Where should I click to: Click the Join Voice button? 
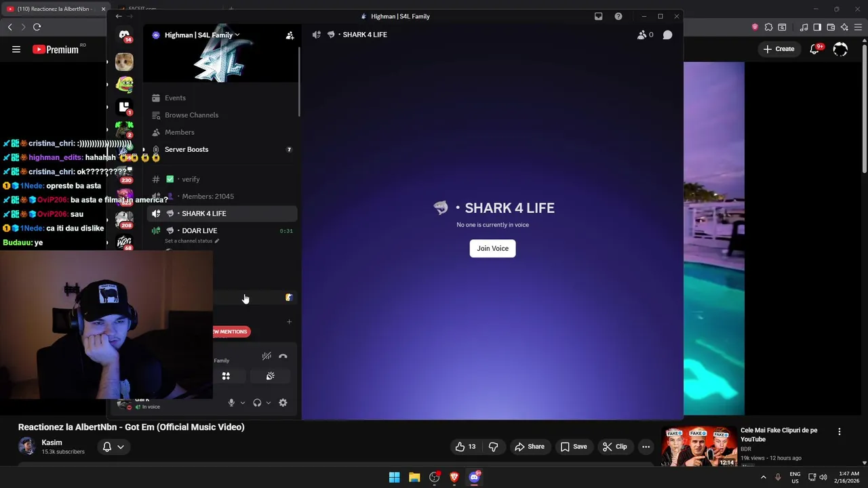(492, 248)
